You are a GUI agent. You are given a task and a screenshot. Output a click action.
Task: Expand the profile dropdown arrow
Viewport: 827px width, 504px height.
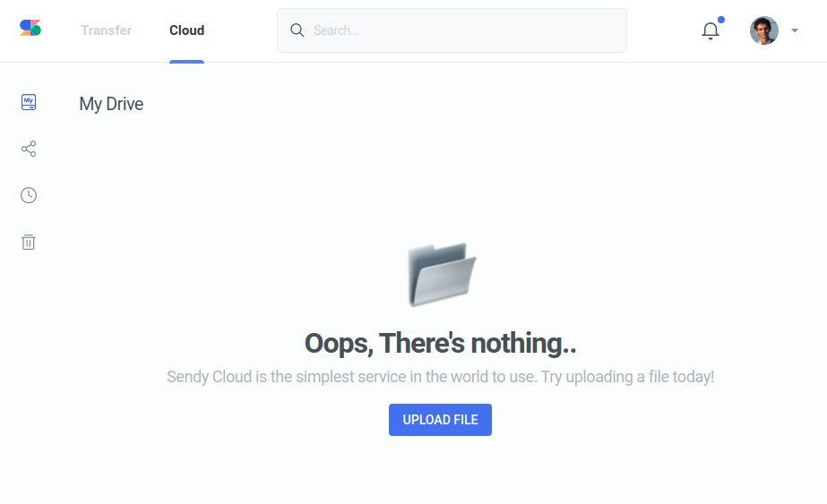click(795, 30)
